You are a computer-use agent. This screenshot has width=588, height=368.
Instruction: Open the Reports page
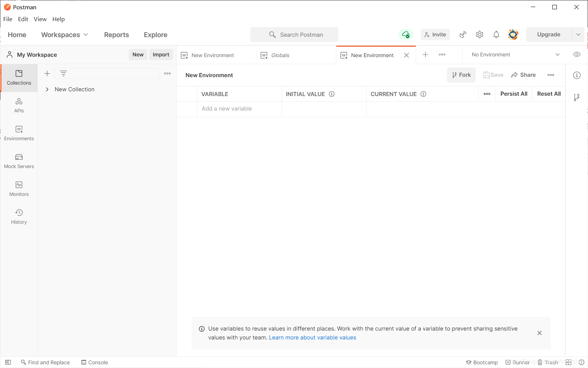click(117, 34)
